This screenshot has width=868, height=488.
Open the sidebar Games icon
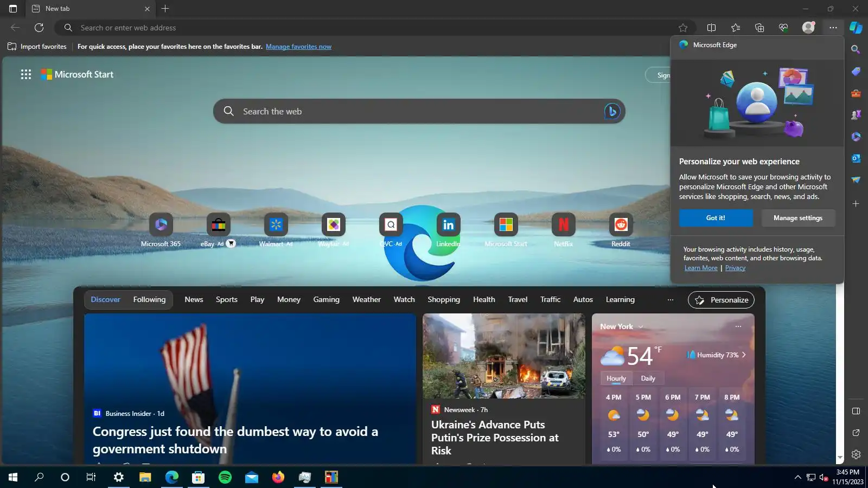point(856,115)
